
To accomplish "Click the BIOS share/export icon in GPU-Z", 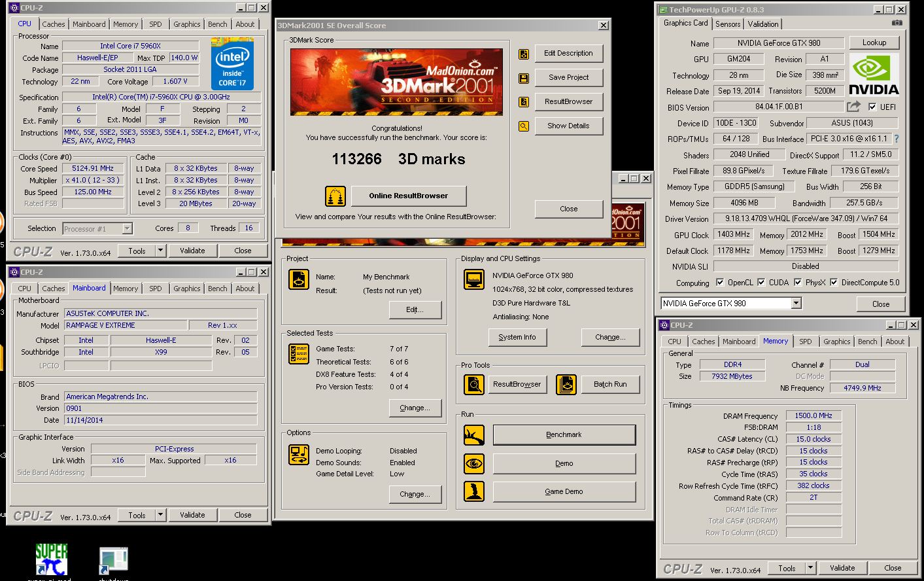I will pos(853,107).
